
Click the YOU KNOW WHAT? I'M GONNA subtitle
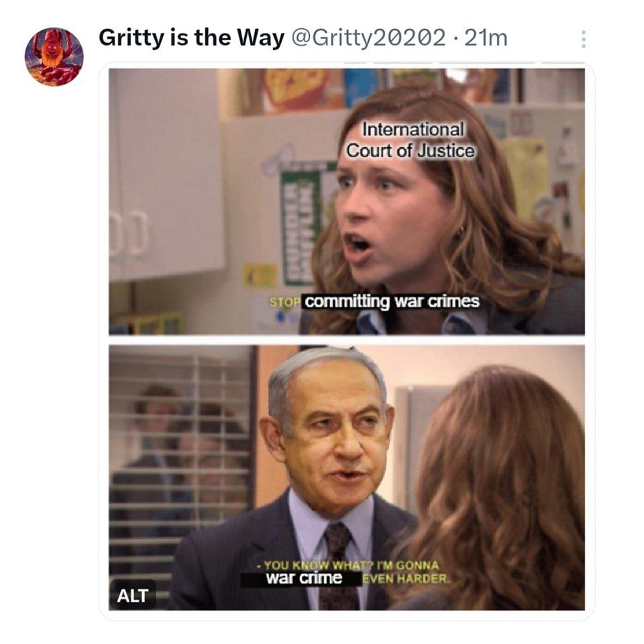[x=348, y=565]
